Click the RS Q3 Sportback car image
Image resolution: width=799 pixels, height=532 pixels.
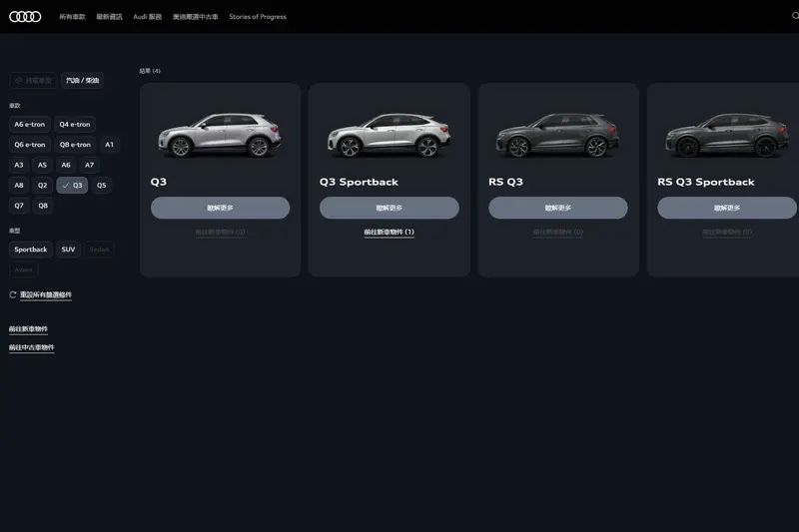coord(727,135)
